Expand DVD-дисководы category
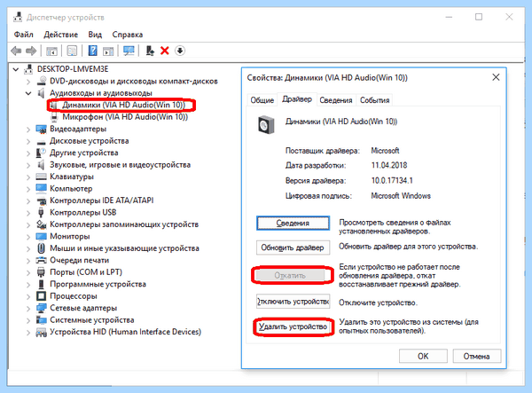Screen dimensions: 532x393 point(28,82)
